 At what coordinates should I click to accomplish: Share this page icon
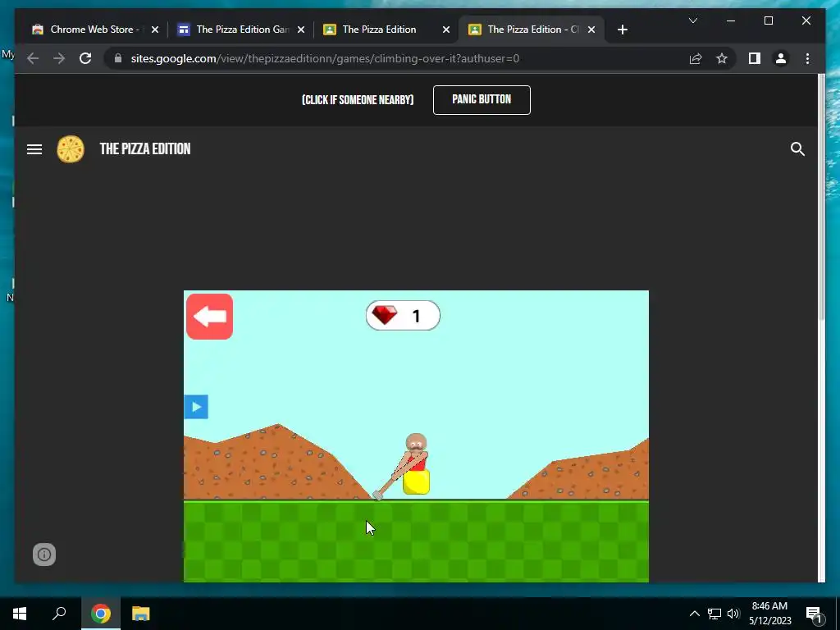(x=696, y=58)
